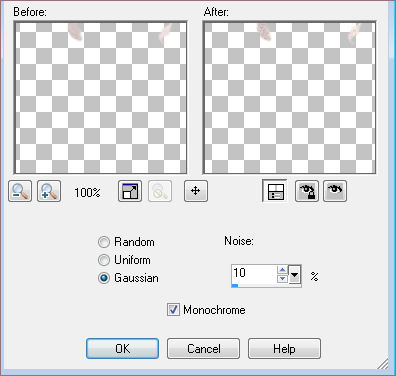
Task: Uncheck the Monochrome checkbox
Action: point(173,310)
